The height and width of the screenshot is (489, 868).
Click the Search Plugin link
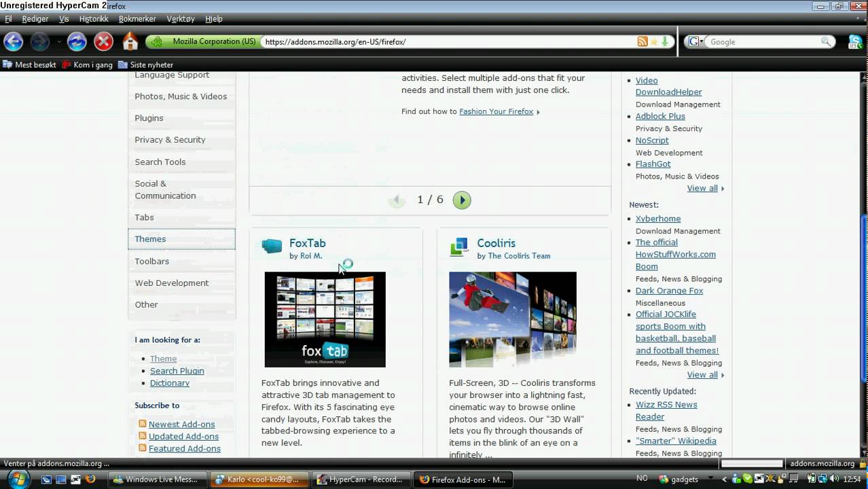(177, 371)
